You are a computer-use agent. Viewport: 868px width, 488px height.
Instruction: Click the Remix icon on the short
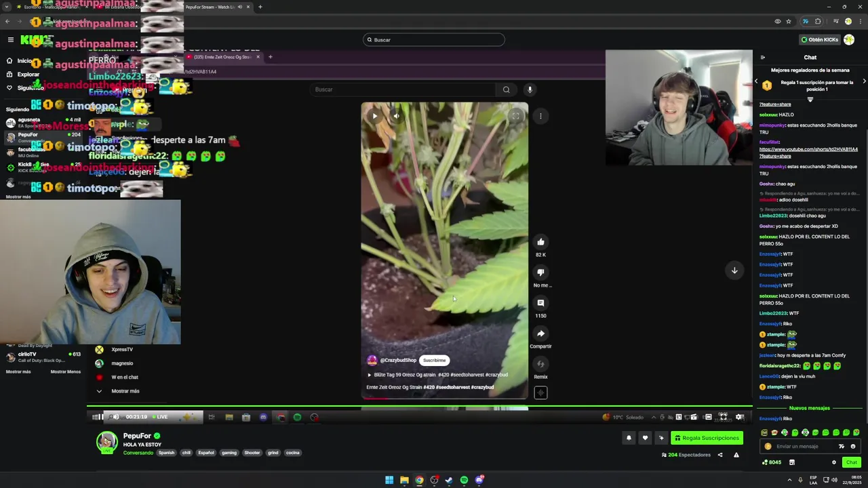pos(540,364)
